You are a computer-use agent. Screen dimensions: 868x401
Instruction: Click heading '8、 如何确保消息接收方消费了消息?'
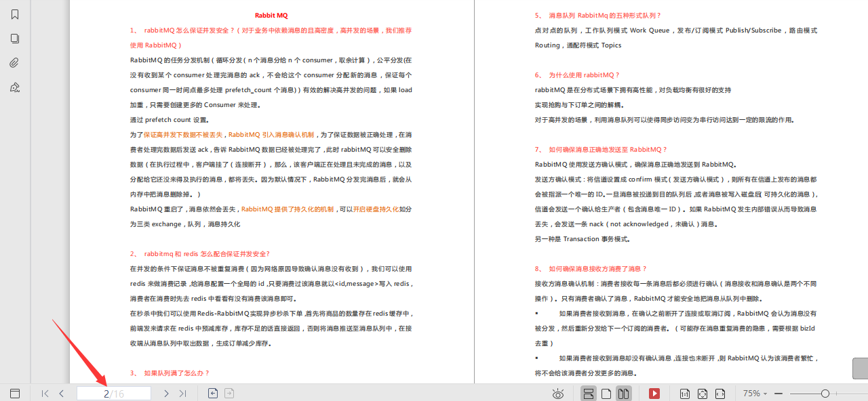[x=591, y=268]
